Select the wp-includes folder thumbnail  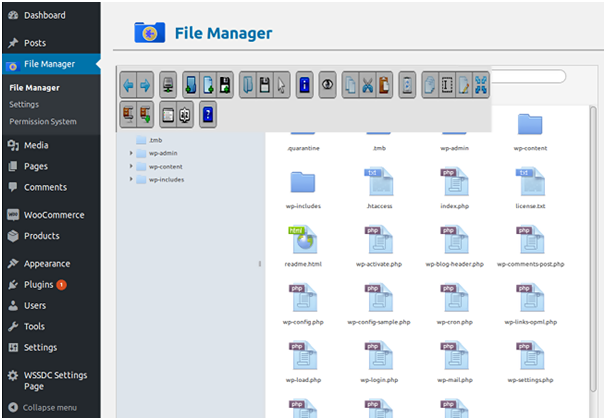coord(303,182)
